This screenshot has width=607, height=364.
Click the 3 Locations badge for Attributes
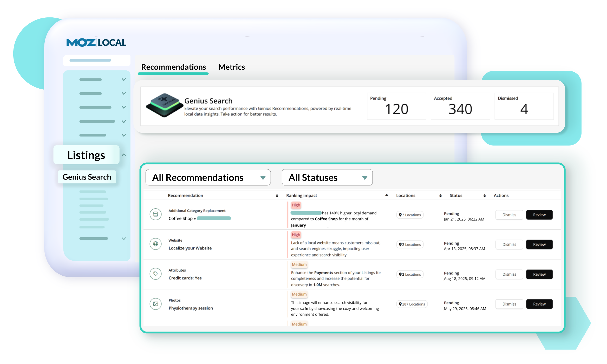coord(410,274)
